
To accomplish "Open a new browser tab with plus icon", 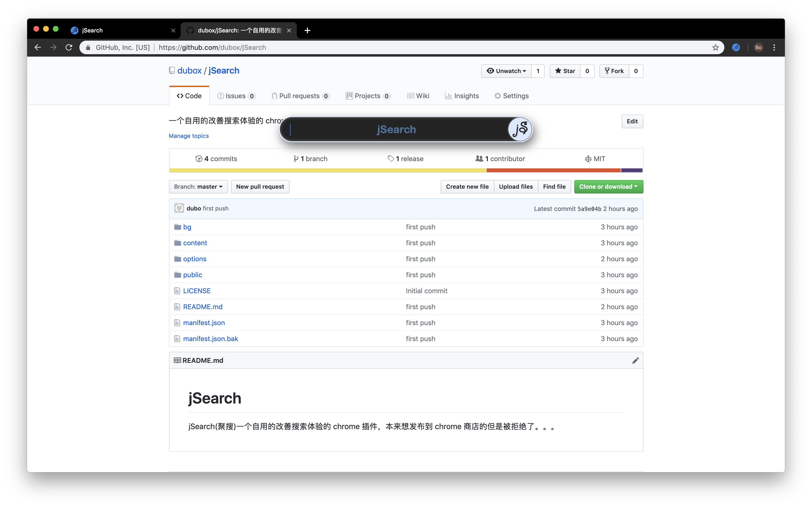I will coord(307,30).
